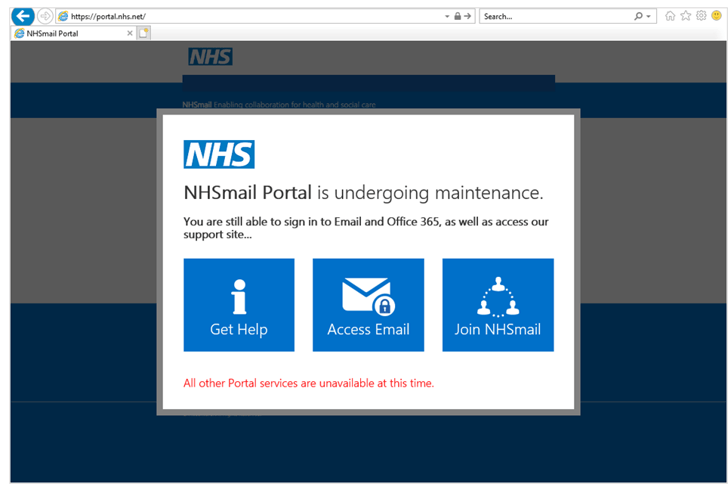Screen dimensions: 728x487
Task: Open browser Tools gear icon
Action: pyautogui.click(x=701, y=16)
